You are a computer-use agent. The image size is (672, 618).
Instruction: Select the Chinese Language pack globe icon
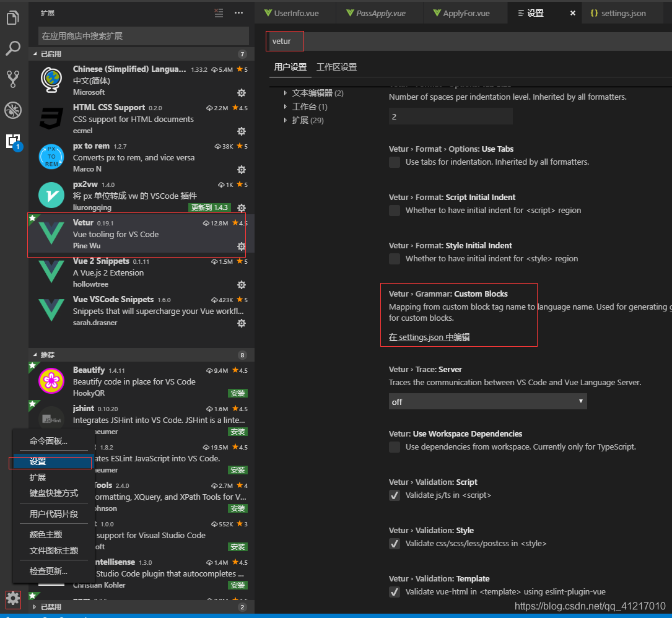[x=51, y=80]
